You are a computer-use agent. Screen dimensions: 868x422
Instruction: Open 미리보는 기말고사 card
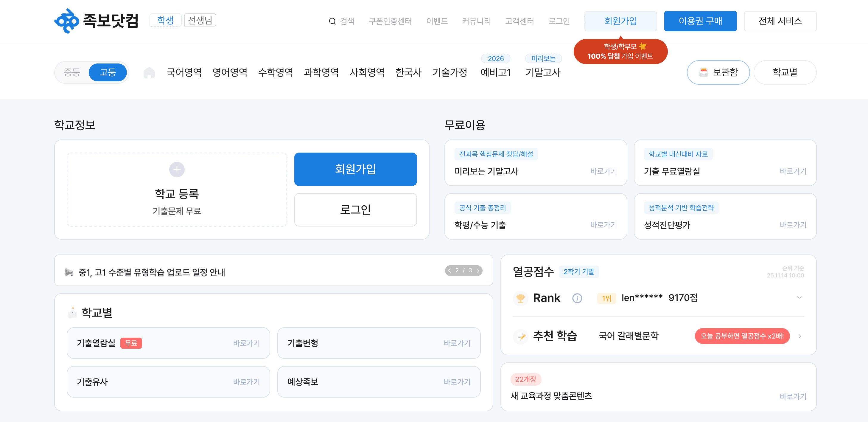535,163
